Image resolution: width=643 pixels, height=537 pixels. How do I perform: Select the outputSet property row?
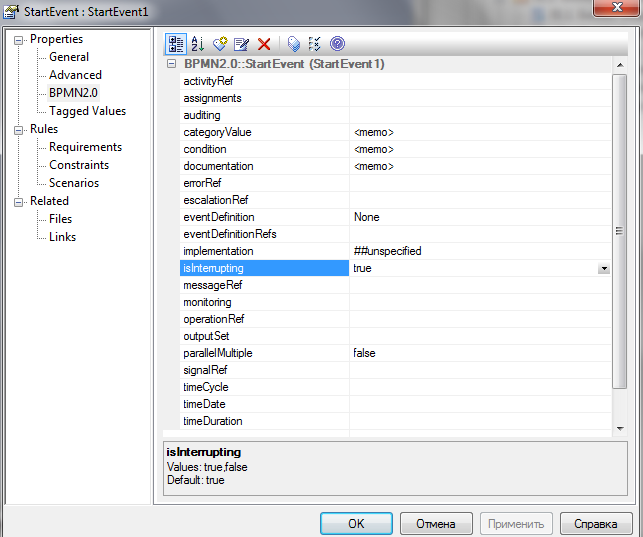395,336
